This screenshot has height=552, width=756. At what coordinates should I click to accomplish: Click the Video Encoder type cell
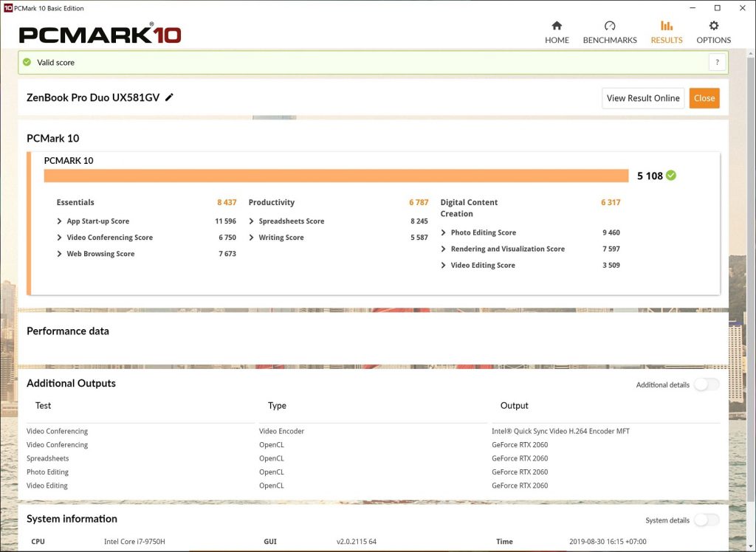pyautogui.click(x=281, y=432)
